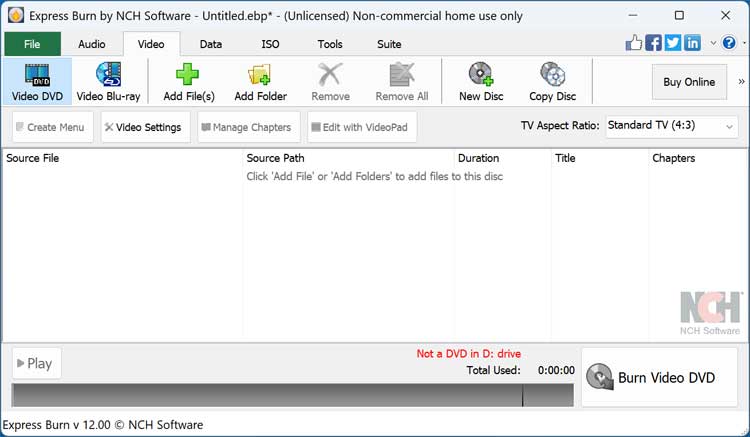Open the Add Folder tool

[x=260, y=82]
